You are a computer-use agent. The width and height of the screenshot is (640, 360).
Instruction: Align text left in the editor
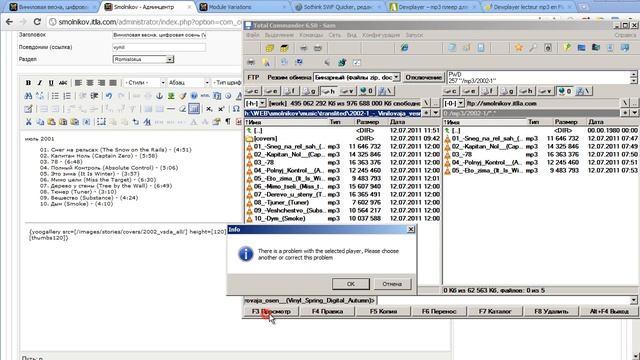click(x=78, y=83)
